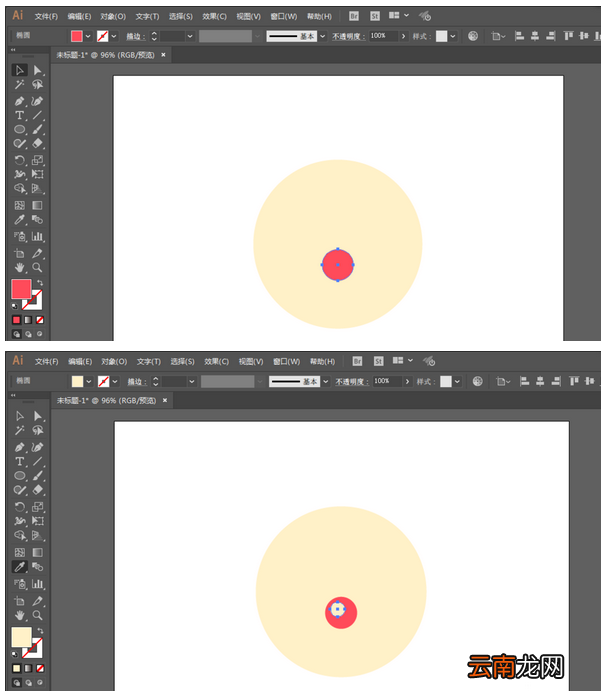The width and height of the screenshot is (601, 695).
Task: Choose the Lasso tool in upper window
Action: point(38,84)
